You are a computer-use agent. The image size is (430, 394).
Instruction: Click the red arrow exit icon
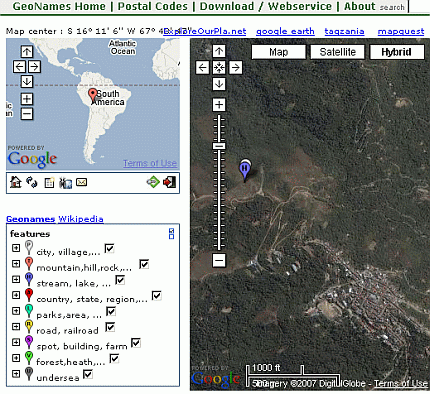169,182
